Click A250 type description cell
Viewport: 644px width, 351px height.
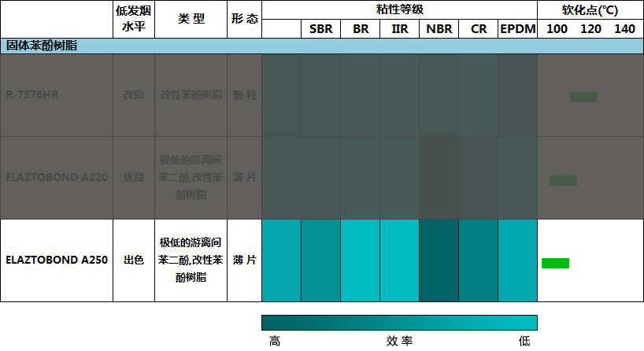tap(191, 260)
